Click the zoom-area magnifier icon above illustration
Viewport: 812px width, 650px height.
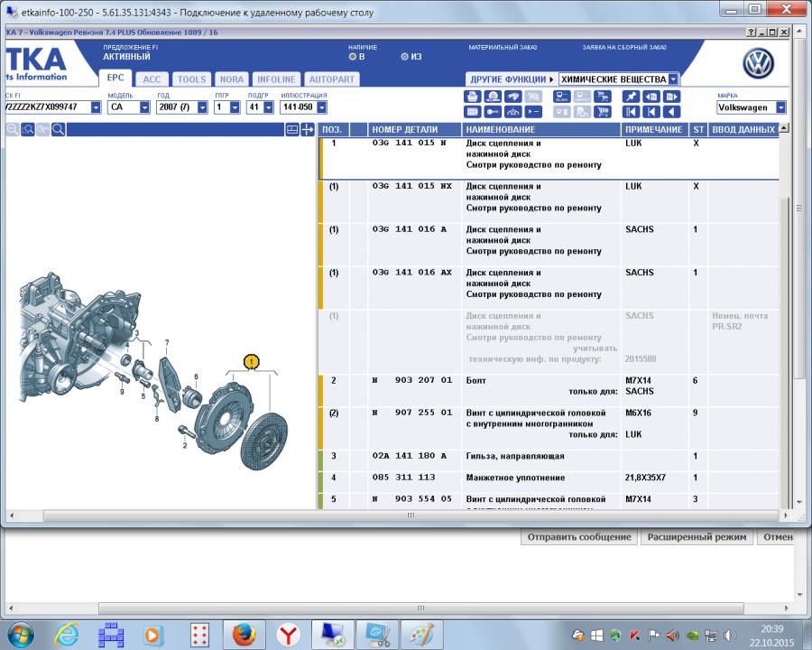[28, 130]
